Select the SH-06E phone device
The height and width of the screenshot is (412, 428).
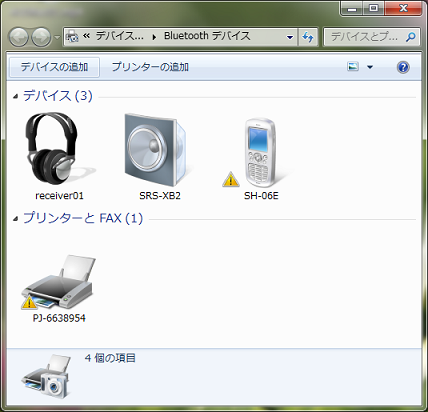pyautogui.click(x=261, y=156)
